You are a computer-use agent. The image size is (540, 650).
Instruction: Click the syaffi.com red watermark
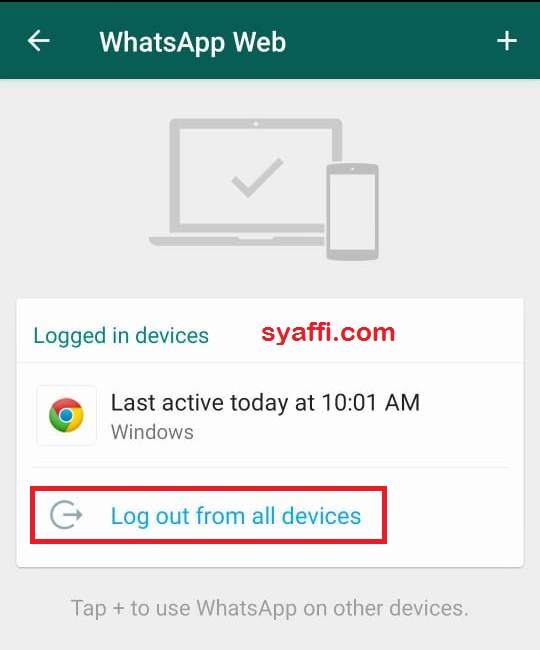pos(328,333)
